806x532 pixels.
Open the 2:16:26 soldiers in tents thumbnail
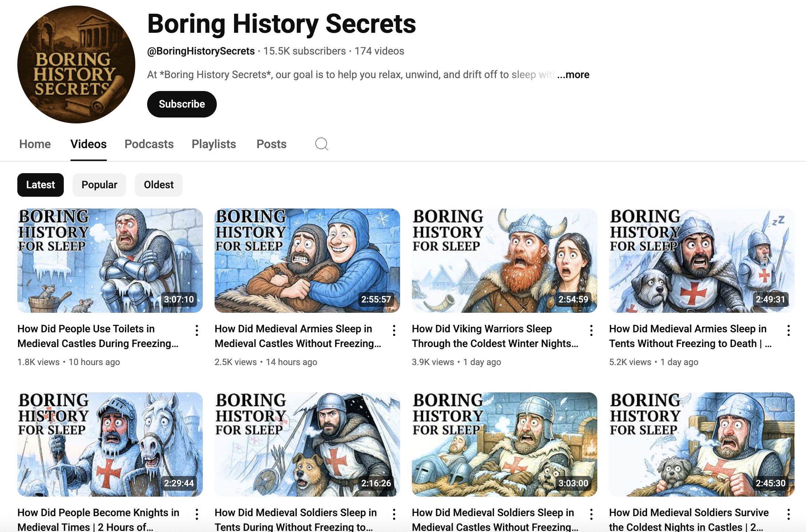(307, 445)
